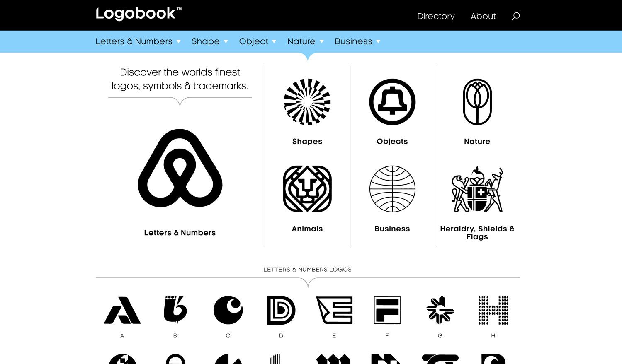
Task: Expand the Business dropdown arrow
Action: 378,41
